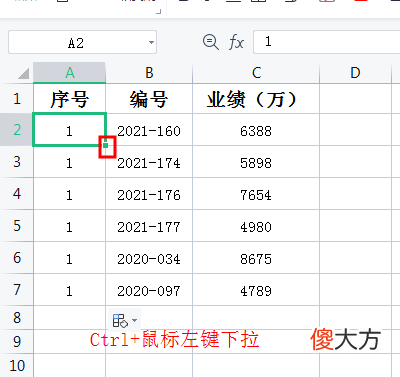Image resolution: width=400 pixels, height=377 pixels.
Task: Select column C header
Action: click(256, 72)
